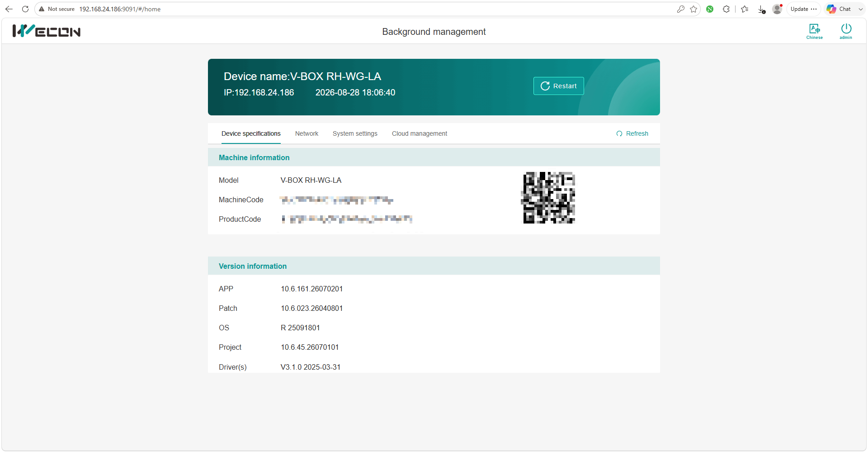Click the 2026-08-28 18:06:40 timestamp

tap(355, 92)
